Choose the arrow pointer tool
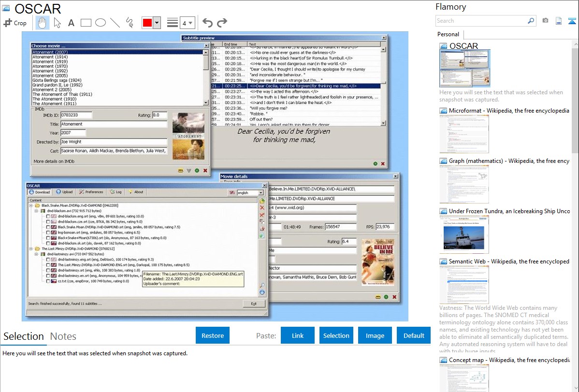This screenshot has height=392, width=579. [x=57, y=23]
